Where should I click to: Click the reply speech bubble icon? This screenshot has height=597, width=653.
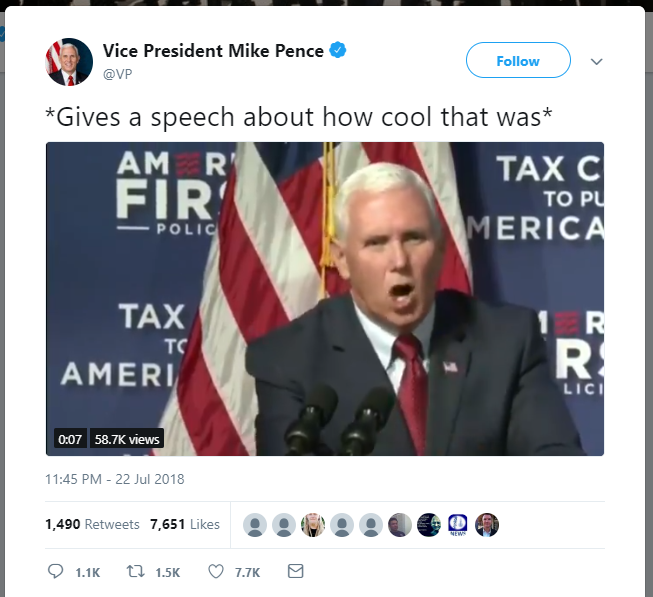[x=56, y=572]
